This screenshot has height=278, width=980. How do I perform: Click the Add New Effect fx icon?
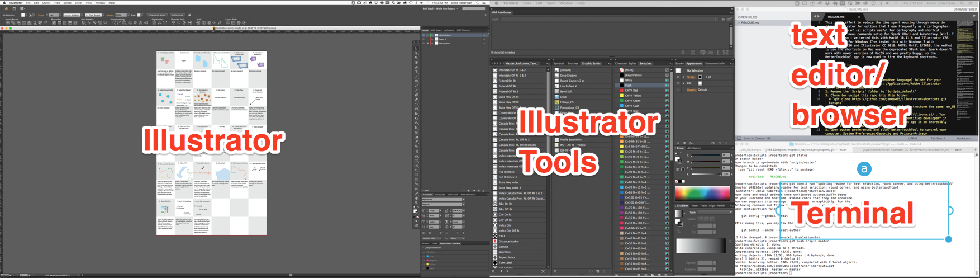(x=691, y=143)
